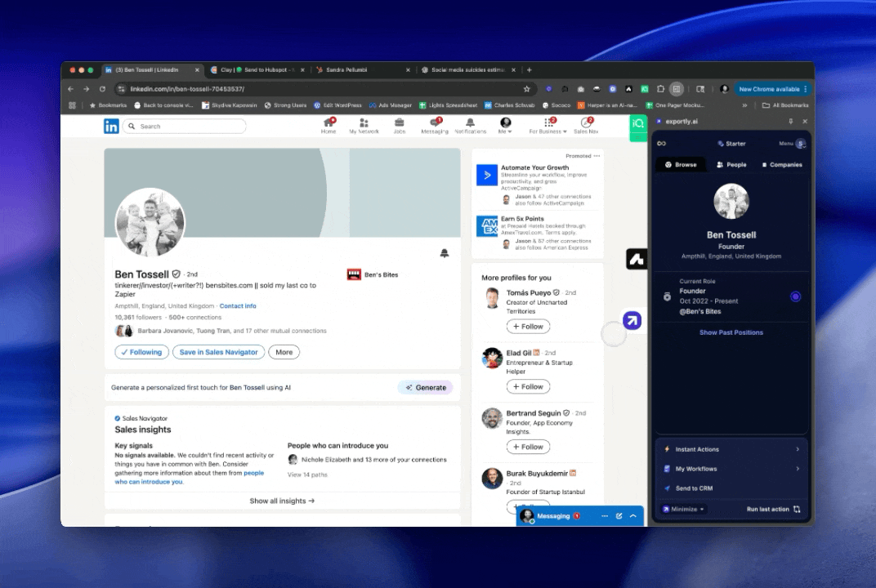Open View 14 paths link

(307, 474)
